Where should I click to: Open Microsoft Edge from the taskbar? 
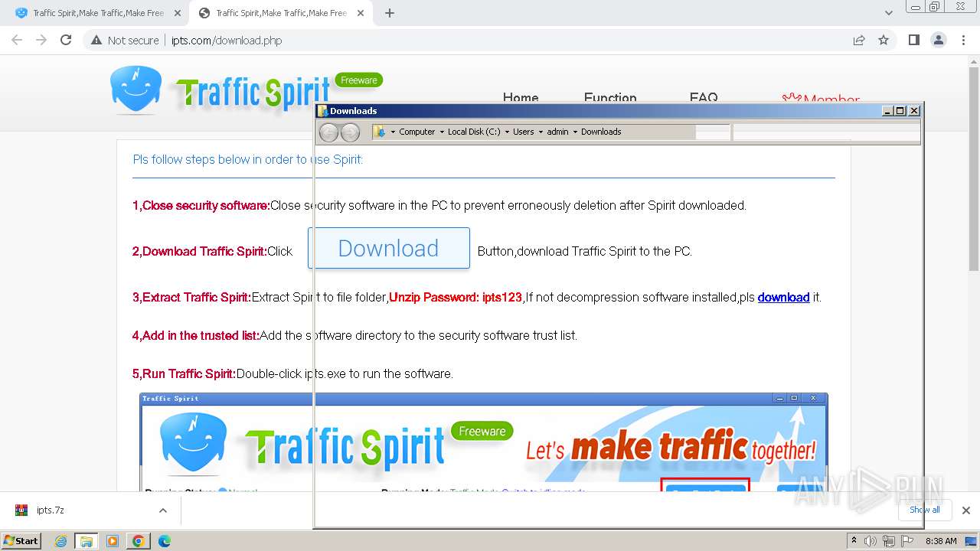point(165,541)
